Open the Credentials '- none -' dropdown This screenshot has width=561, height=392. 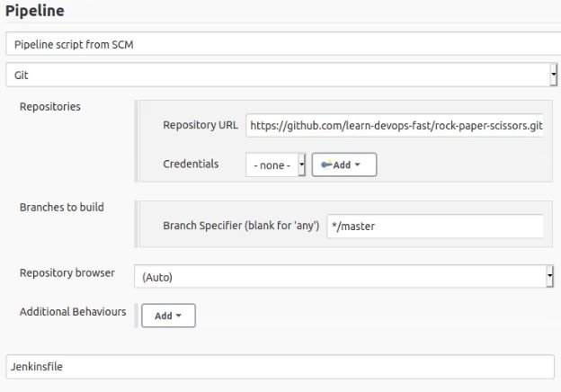pyautogui.click(x=276, y=165)
